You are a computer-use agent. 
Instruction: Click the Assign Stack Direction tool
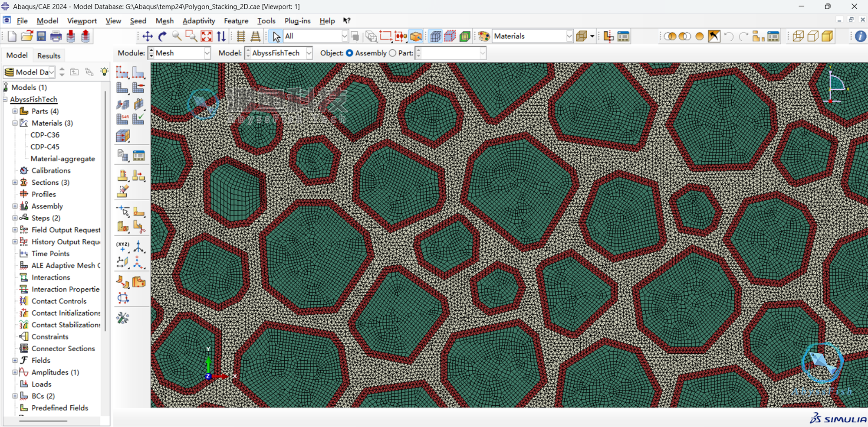click(x=123, y=136)
